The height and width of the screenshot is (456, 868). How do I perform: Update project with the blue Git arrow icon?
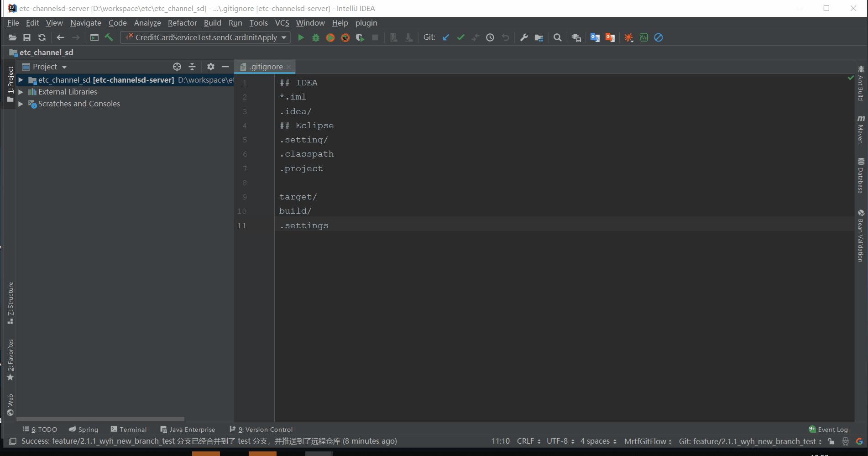[446, 37]
